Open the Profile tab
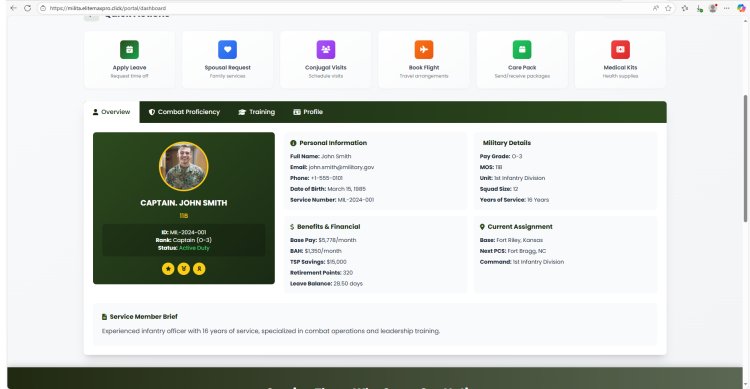 tap(308, 112)
